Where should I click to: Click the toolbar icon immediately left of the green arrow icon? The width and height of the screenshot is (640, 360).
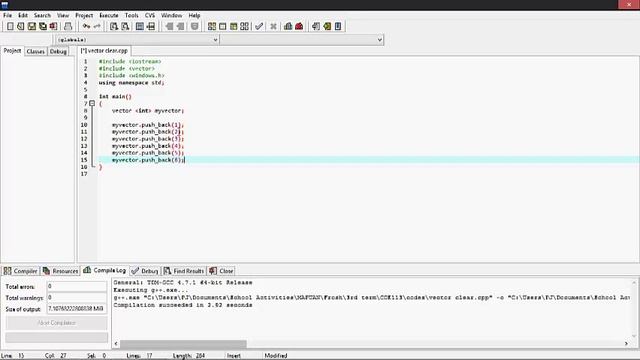[316, 27]
